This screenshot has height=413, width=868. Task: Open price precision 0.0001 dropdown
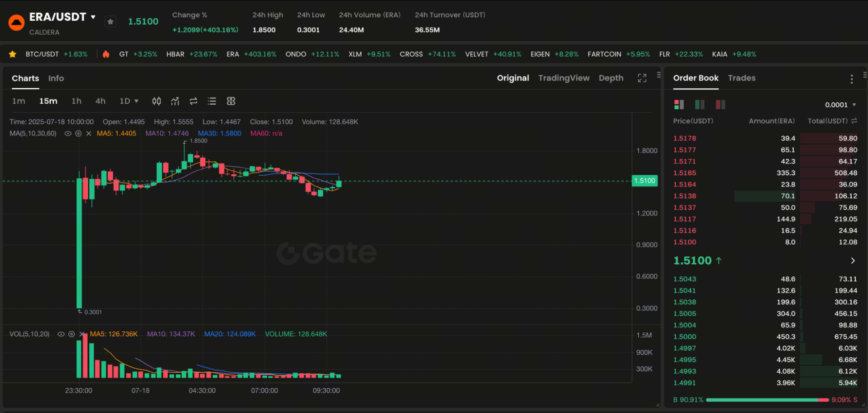pos(840,105)
